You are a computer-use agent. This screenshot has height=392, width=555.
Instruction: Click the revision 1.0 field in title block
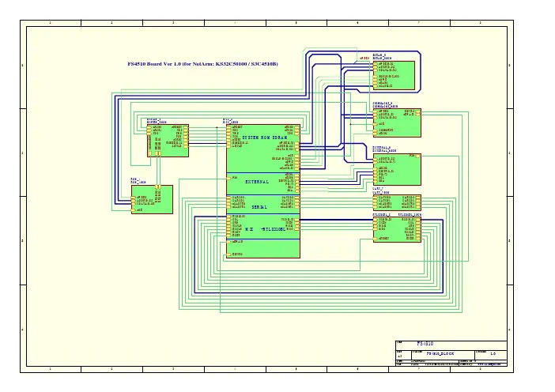coord(493,353)
